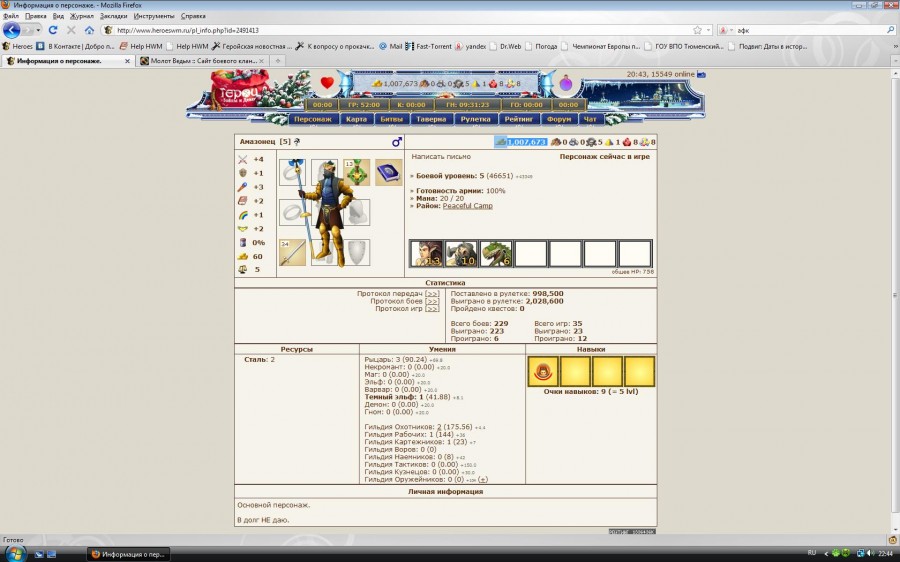Expand the bookmarks toolbar overflow chevron
This screenshot has height=562, width=900.
pyautogui.click(x=895, y=46)
